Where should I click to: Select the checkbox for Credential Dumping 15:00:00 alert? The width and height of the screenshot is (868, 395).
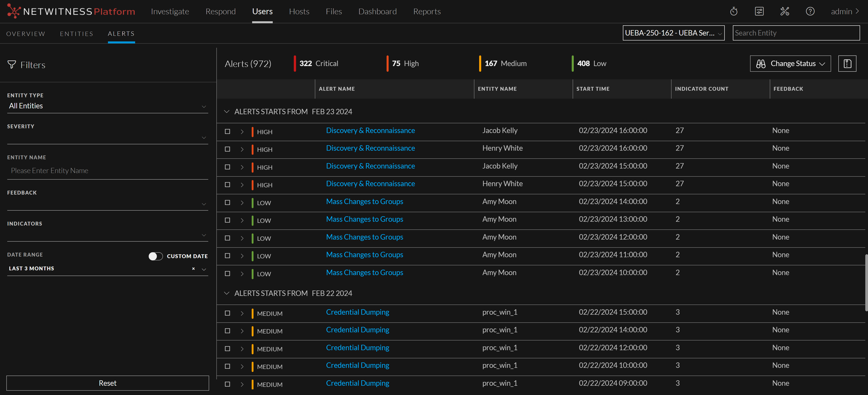click(x=227, y=313)
